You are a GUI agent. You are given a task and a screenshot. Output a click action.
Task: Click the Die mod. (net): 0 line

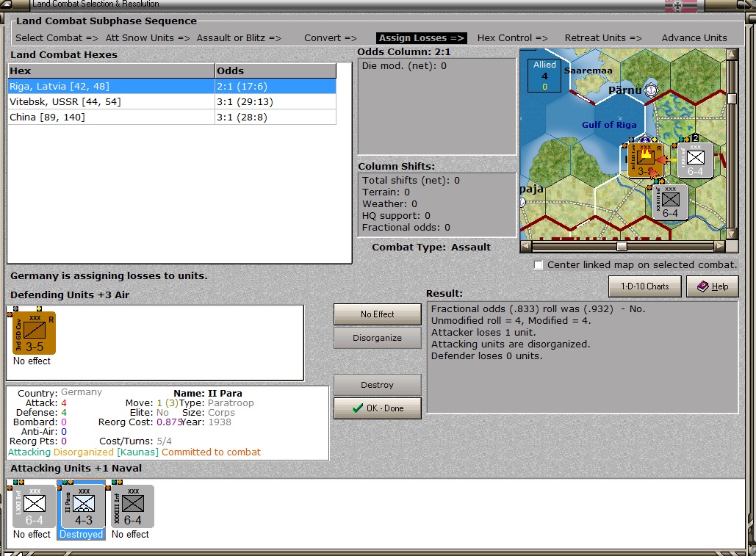click(x=404, y=65)
